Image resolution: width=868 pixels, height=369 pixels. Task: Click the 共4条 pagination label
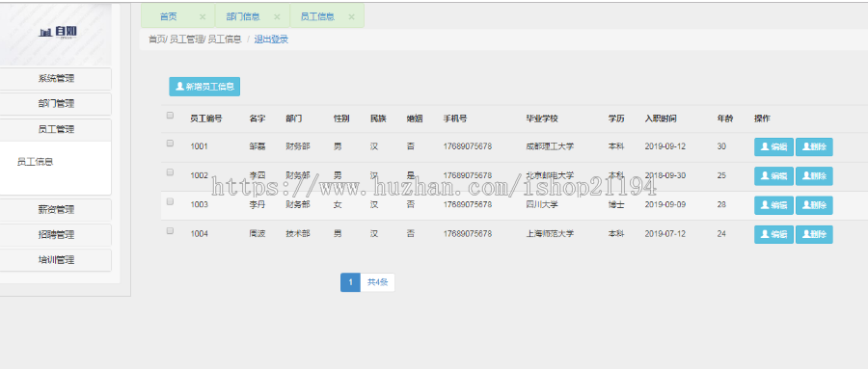point(377,282)
